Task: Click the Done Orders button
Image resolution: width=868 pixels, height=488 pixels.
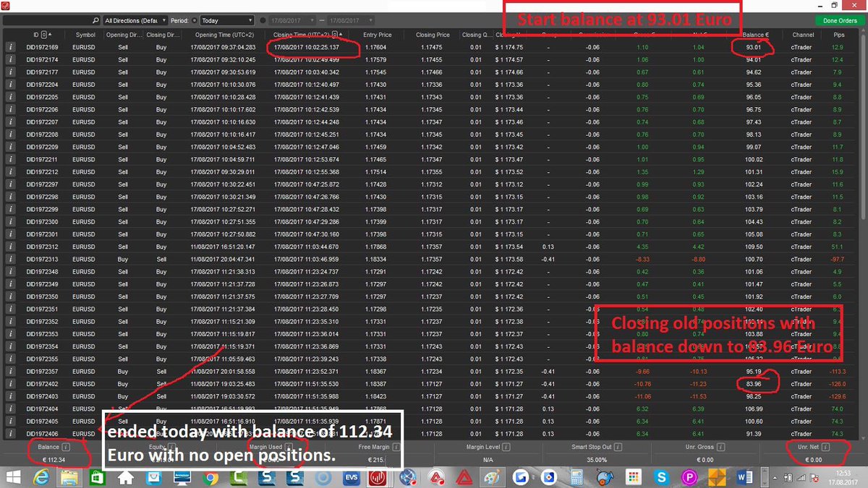Action: (x=839, y=20)
